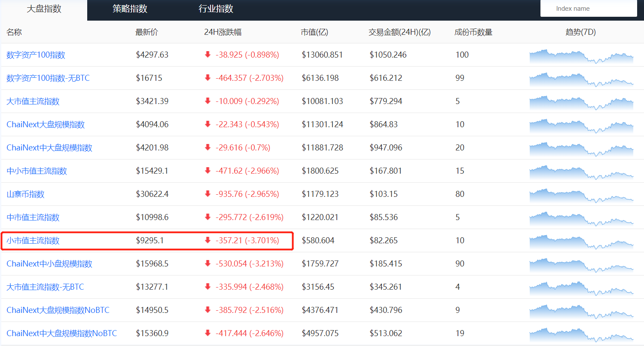Open ChaiNext中大盘规模指数 link
This screenshot has height=346, width=644.
pyautogui.click(x=49, y=148)
